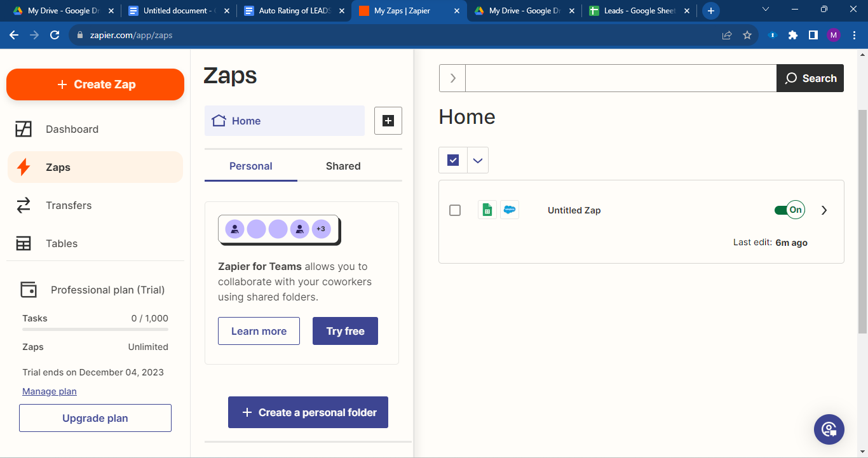Click the Try free button
The width and height of the screenshot is (868, 458).
pos(345,331)
